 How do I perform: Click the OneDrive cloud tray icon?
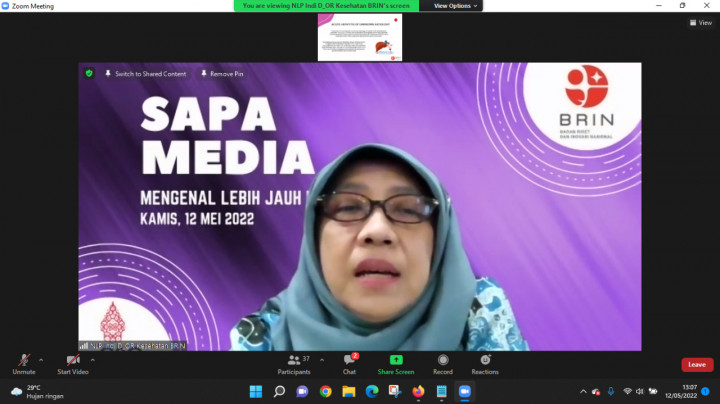pyautogui.click(x=596, y=392)
